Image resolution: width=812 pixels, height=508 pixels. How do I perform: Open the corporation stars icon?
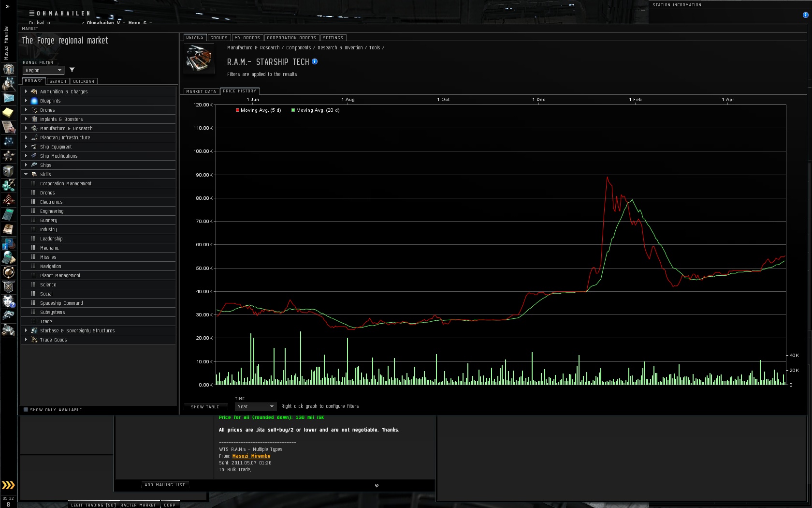pyautogui.click(x=9, y=156)
